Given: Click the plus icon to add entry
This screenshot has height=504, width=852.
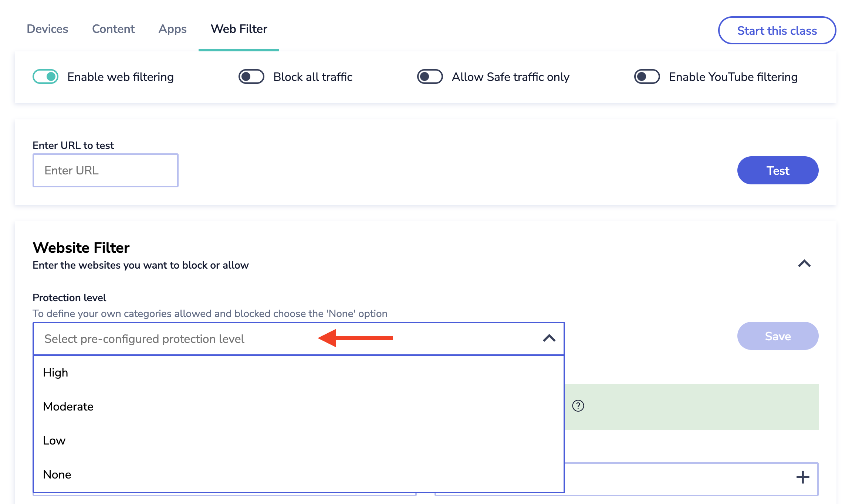Looking at the screenshot, I should 802,477.
